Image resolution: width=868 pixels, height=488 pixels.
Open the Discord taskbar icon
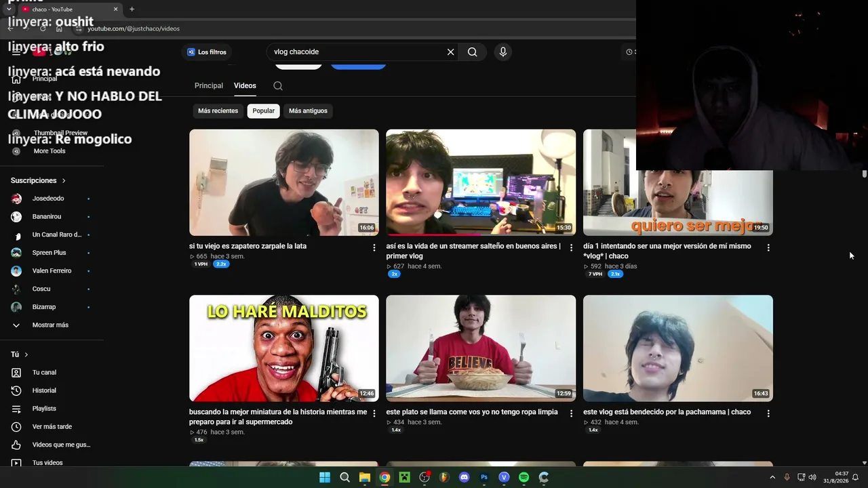[x=464, y=477]
